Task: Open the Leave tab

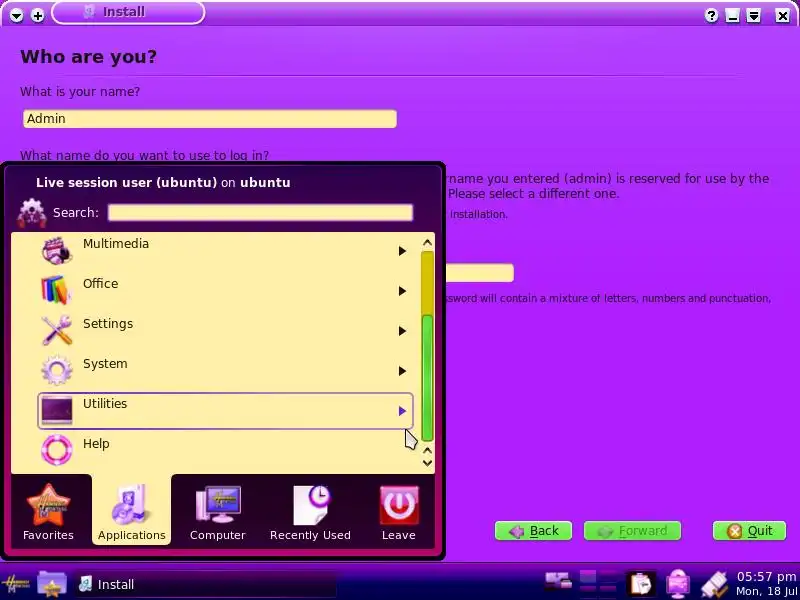Action: click(398, 512)
